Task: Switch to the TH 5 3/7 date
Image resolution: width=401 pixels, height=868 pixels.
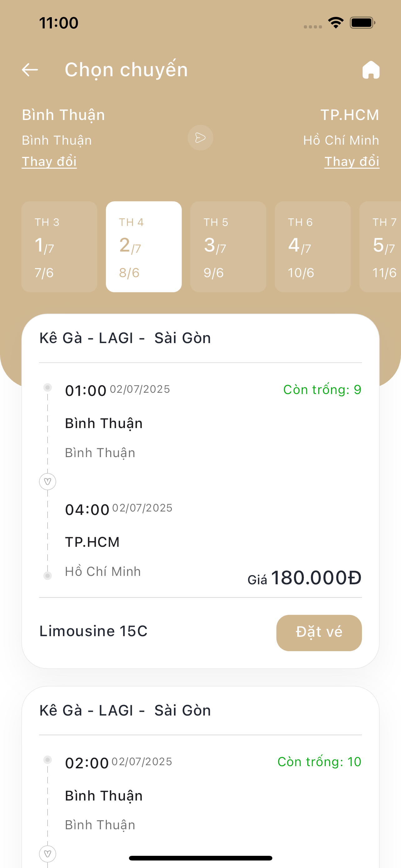Action: 228,247
